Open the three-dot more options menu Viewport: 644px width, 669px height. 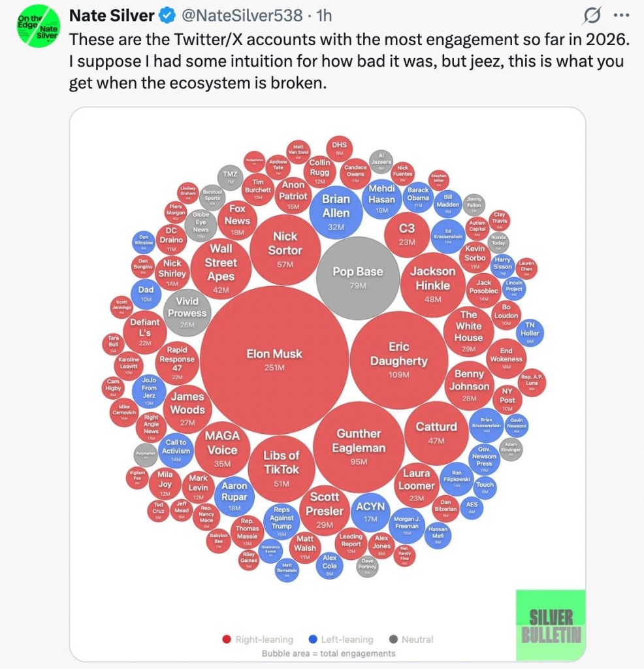click(619, 15)
